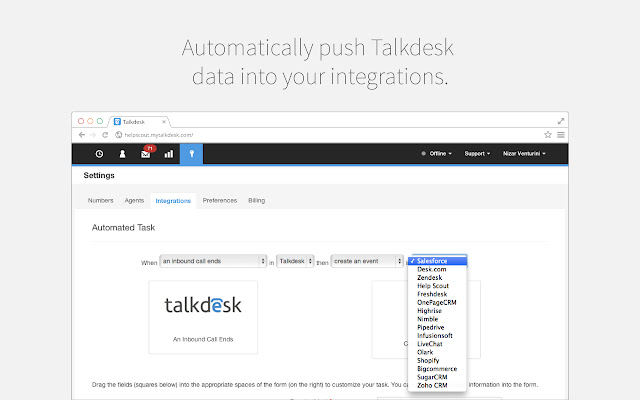
Task: Go back with browser back arrow
Action: click(82, 135)
